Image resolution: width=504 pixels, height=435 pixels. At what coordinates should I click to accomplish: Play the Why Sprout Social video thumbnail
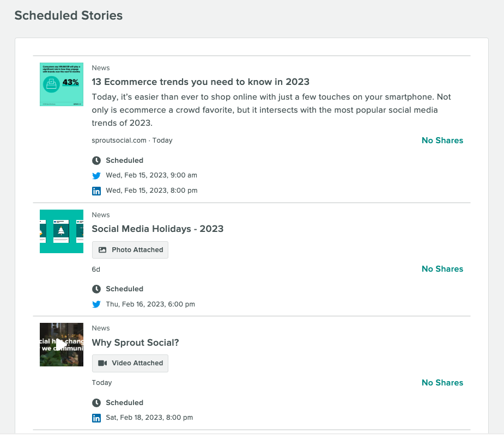coord(62,345)
